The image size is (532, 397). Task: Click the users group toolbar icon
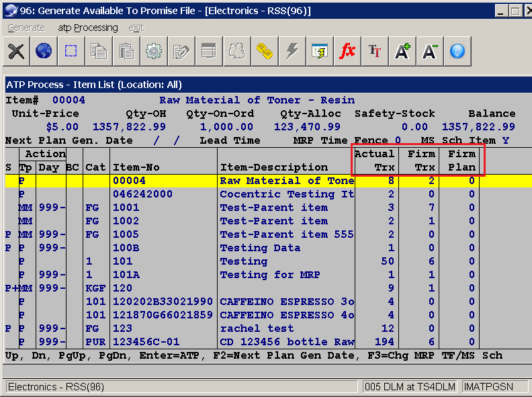point(236,52)
